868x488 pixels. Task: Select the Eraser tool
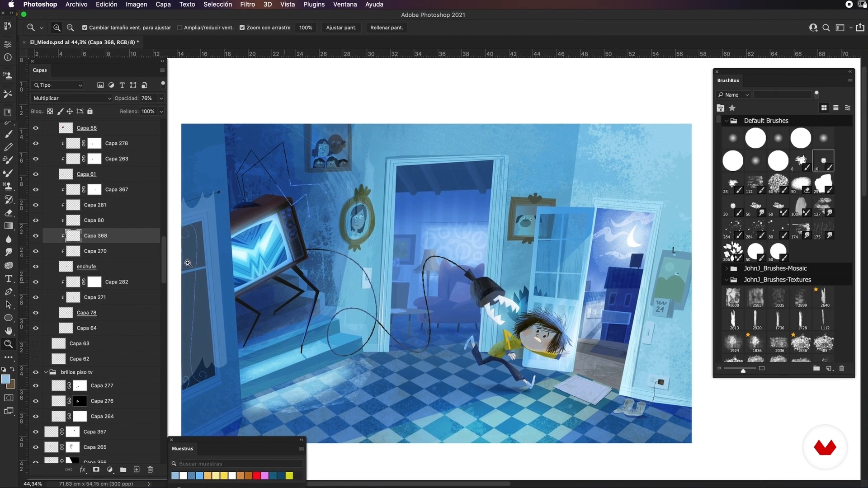8,213
